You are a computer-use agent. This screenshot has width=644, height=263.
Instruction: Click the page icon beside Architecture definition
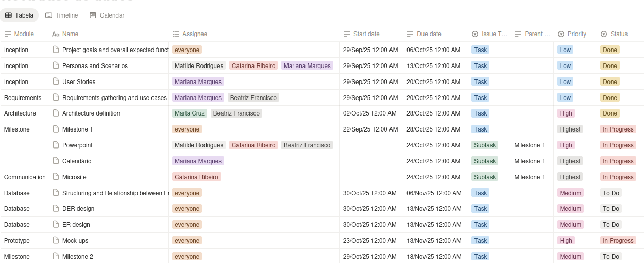coord(56,113)
